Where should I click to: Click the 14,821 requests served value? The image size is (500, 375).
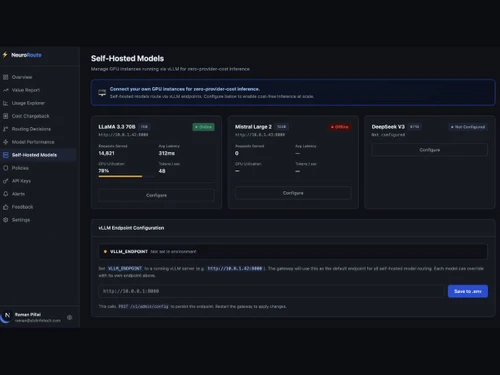106,153
